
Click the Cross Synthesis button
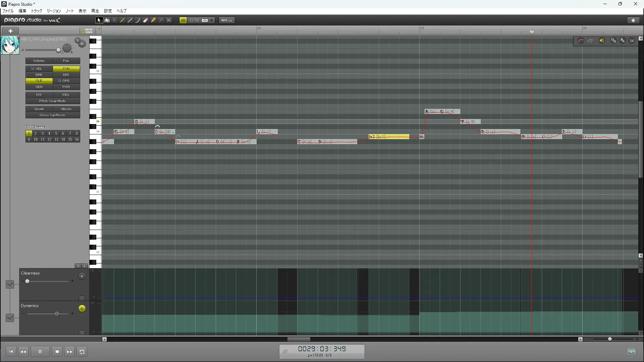coord(53,115)
